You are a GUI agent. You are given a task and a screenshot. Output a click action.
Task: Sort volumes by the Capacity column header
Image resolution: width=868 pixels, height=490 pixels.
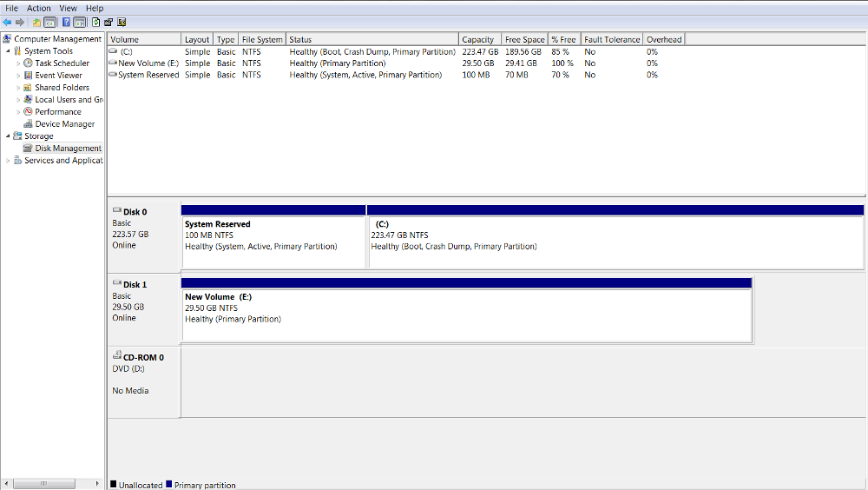point(478,39)
